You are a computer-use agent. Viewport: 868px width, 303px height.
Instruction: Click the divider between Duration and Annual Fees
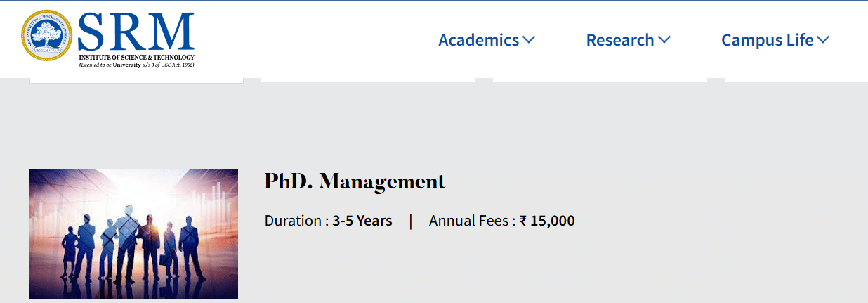tap(411, 221)
